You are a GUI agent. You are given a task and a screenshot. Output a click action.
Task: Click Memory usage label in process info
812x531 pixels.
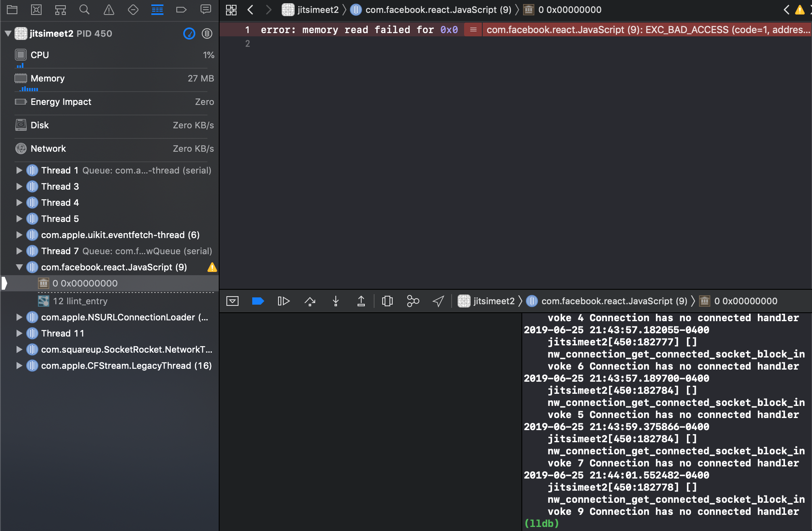(x=47, y=78)
